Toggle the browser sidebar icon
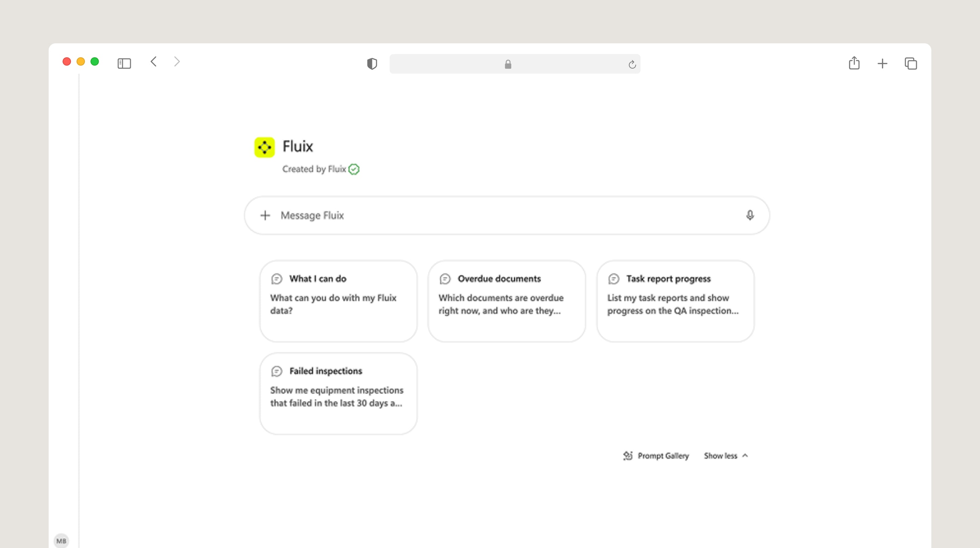980x548 pixels. pos(124,64)
